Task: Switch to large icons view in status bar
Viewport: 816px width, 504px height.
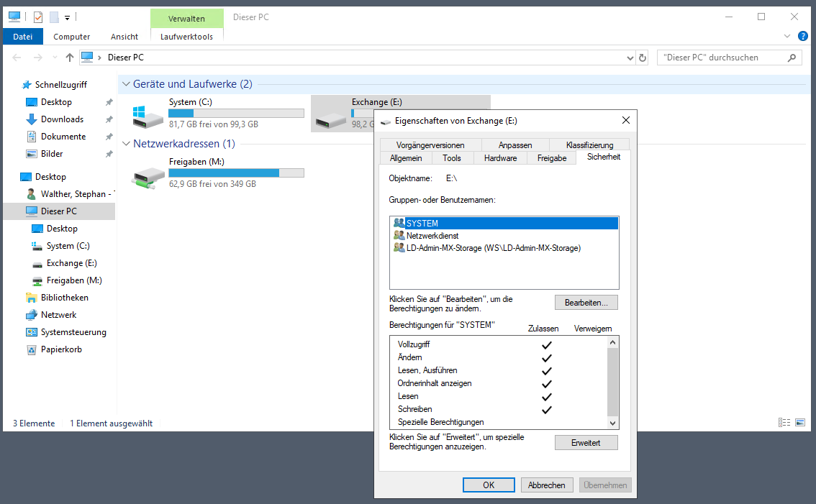Action: (800, 422)
